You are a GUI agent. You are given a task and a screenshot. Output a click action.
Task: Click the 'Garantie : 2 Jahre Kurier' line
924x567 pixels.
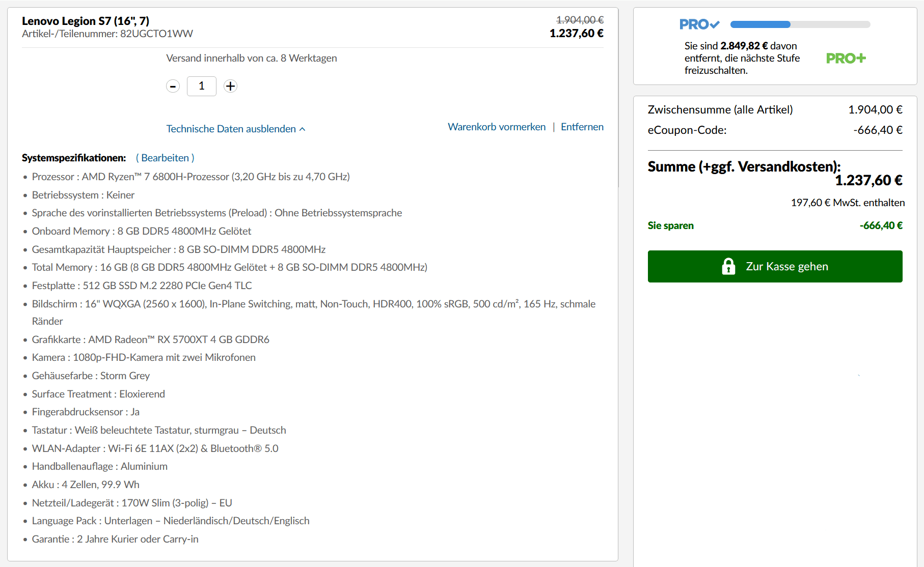pyautogui.click(x=115, y=539)
